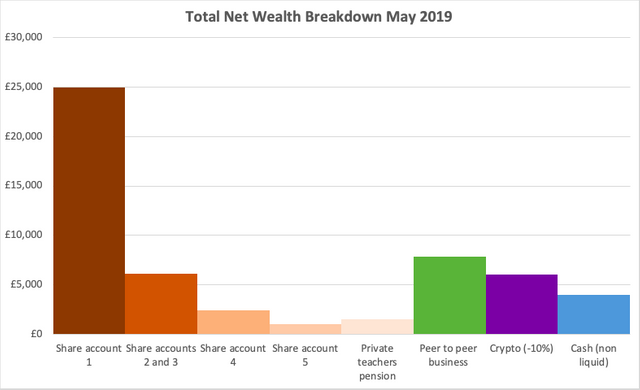Select the green Peer to peer bar
The image size is (640, 390).
450,295
